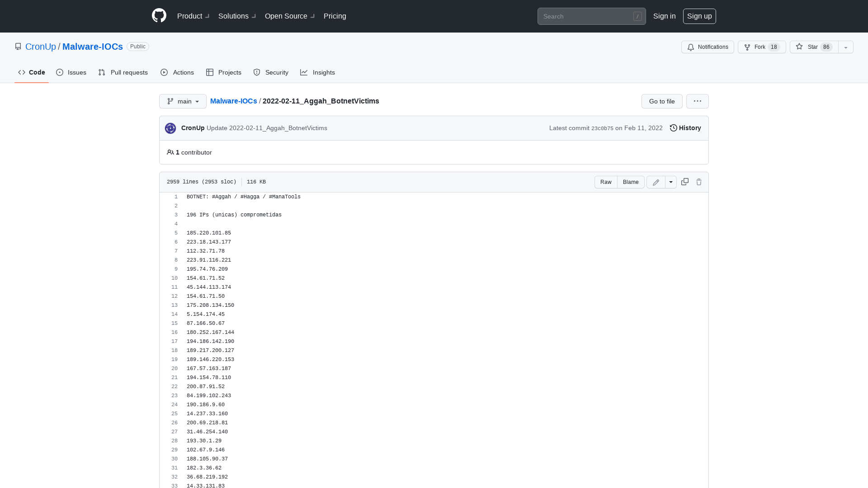Click the 1 contributor label
868x488 pixels.
point(189,152)
